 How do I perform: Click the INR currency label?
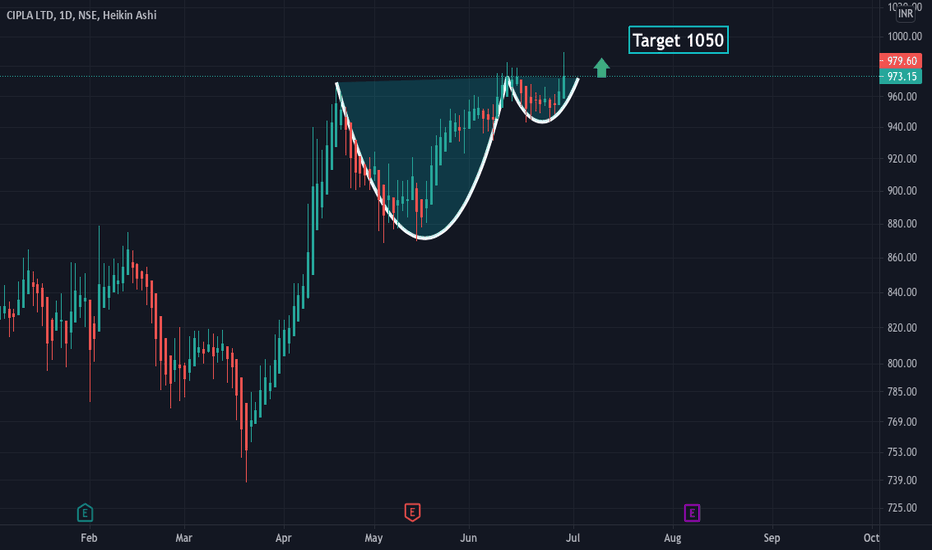(x=905, y=13)
